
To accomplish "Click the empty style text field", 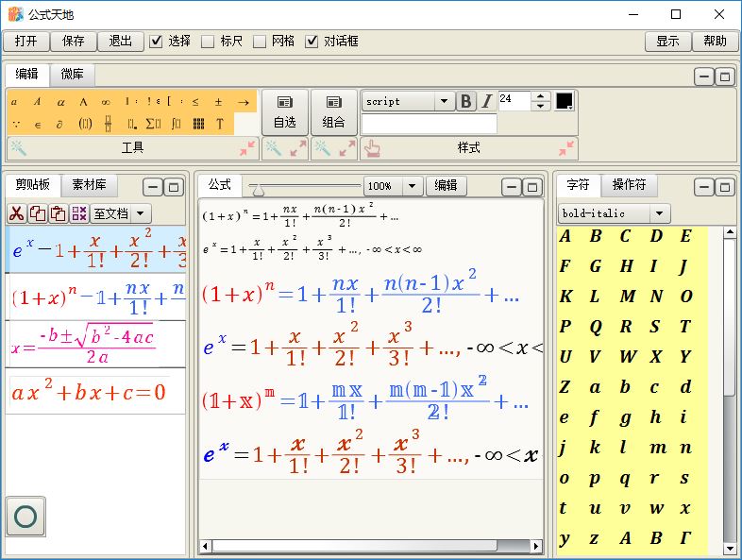I will click(430, 124).
